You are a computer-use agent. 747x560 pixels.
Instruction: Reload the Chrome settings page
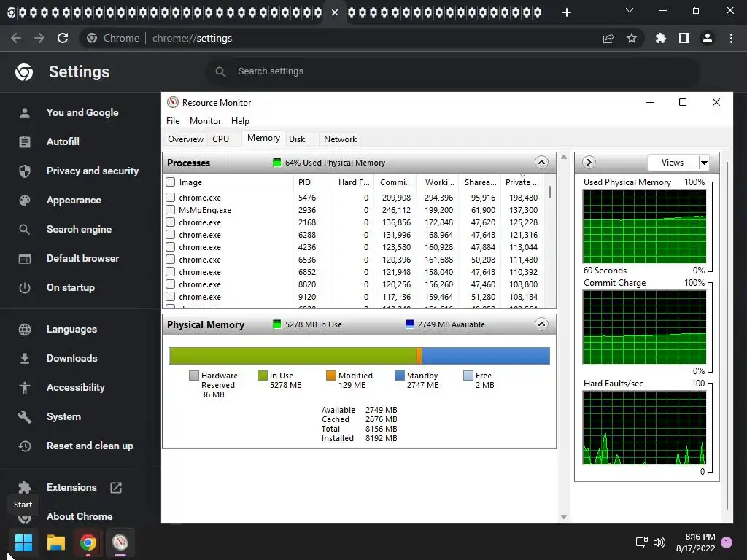[x=63, y=38]
